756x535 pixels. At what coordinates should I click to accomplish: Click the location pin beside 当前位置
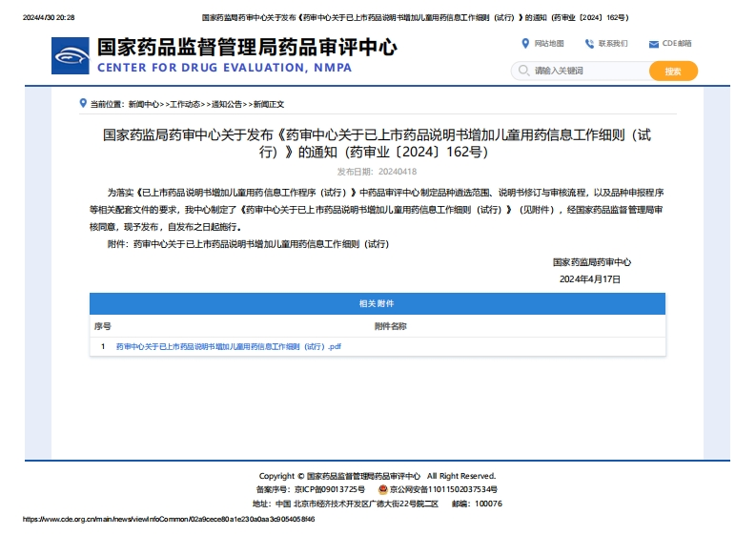pyautogui.click(x=83, y=103)
